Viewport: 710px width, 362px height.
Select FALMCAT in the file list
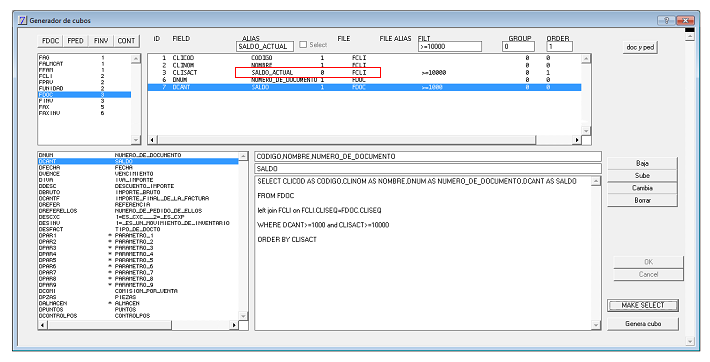pos(84,64)
